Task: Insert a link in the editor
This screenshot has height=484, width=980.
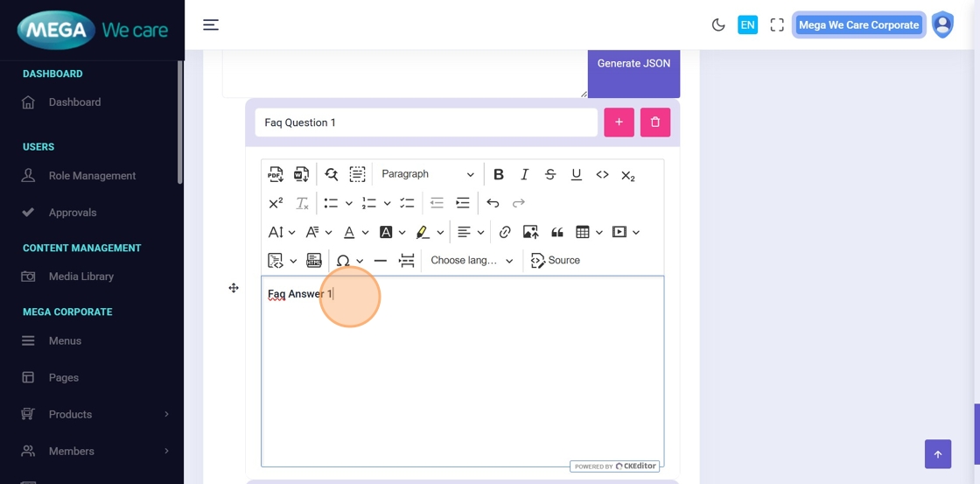Action: 505,232
